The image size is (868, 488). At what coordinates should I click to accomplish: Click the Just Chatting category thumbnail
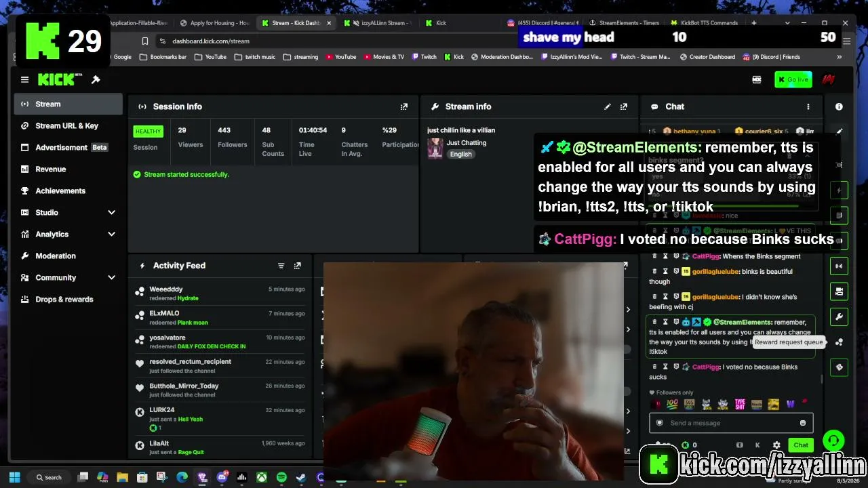[x=435, y=148]
